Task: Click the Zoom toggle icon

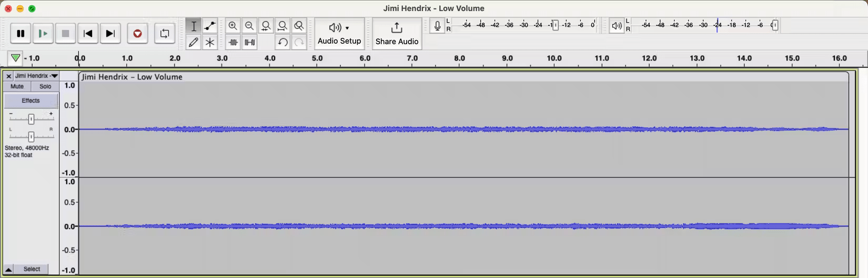Action: point(299,26)
